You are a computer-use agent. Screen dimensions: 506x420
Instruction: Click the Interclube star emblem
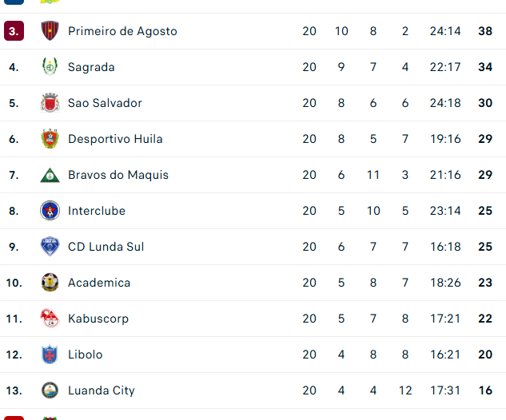pyautogui.click(x=50, y=211)
